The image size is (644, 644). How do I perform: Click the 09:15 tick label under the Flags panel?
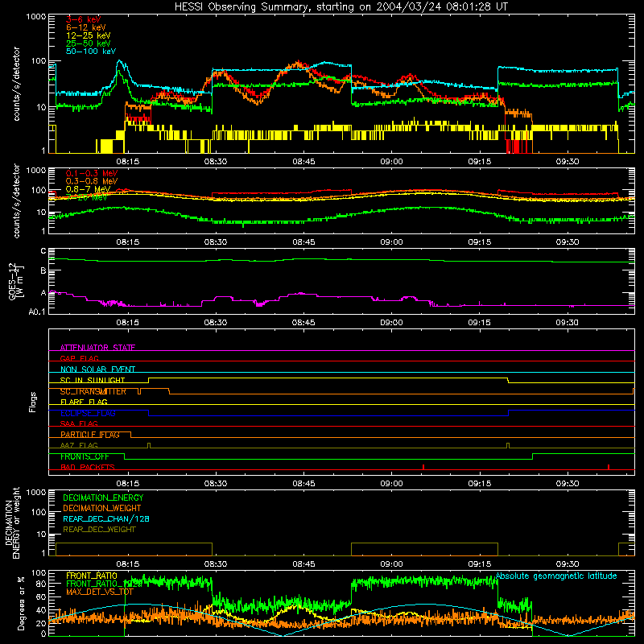(479, 484)
